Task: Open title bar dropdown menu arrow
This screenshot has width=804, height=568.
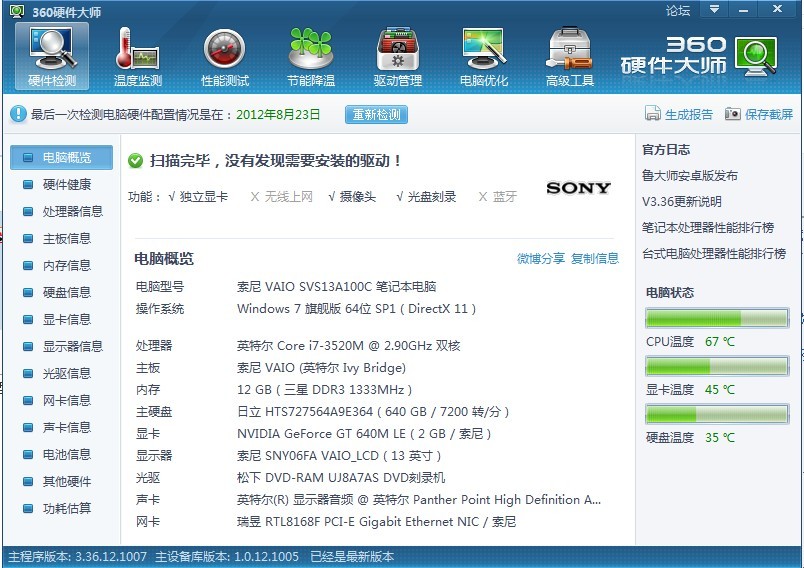Action: [x=714, y=9]
